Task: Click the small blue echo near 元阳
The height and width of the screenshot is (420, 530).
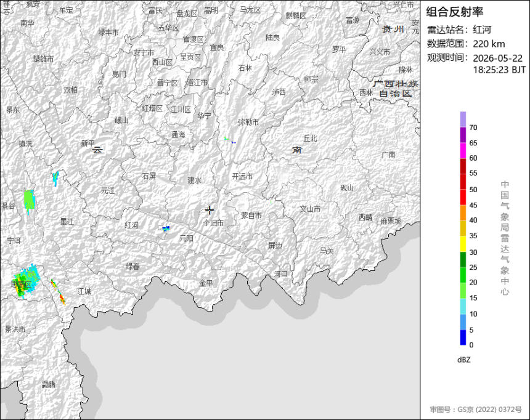Action: [x=166, y=228]
